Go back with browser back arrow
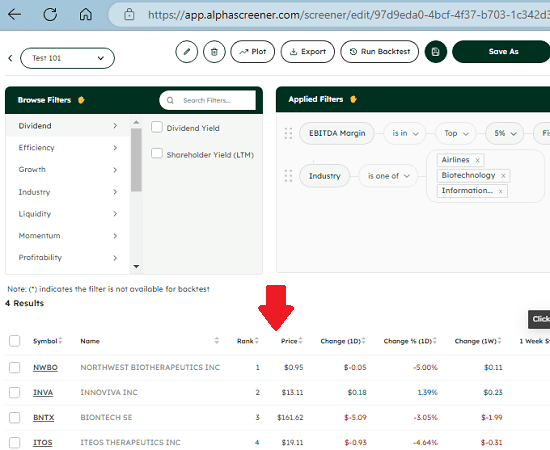Image resolution: width=550 pixels, height=450 pixels. tap(14, 15)
